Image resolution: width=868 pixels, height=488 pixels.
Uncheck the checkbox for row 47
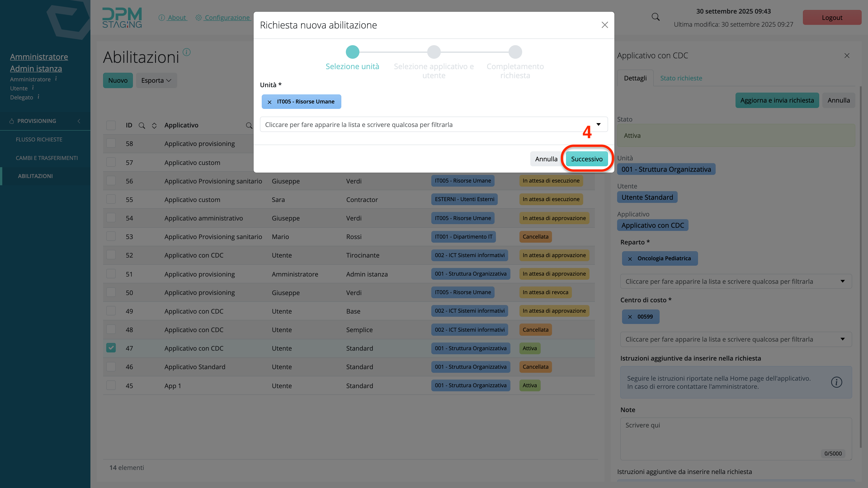click(111, 348)
